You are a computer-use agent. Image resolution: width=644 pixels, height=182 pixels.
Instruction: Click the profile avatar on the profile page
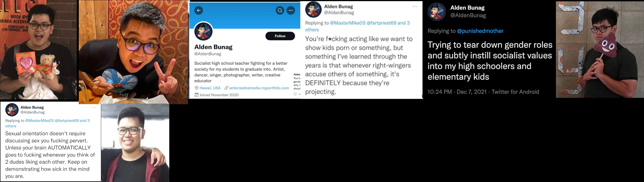(204, 31)
